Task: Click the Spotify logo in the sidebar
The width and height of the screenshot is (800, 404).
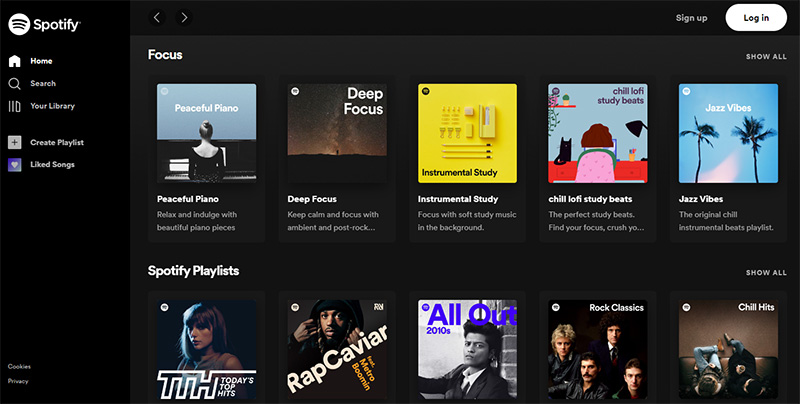Action: [44, 24]
